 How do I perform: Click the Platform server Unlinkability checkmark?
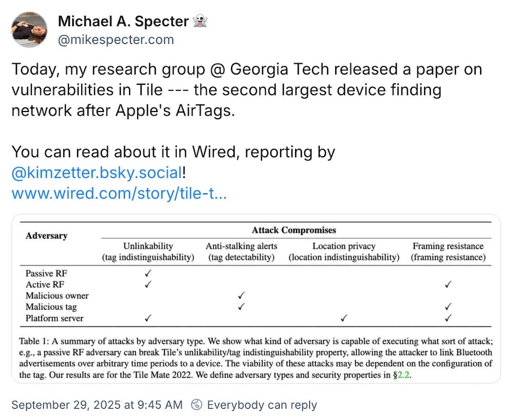pos(148,318)
